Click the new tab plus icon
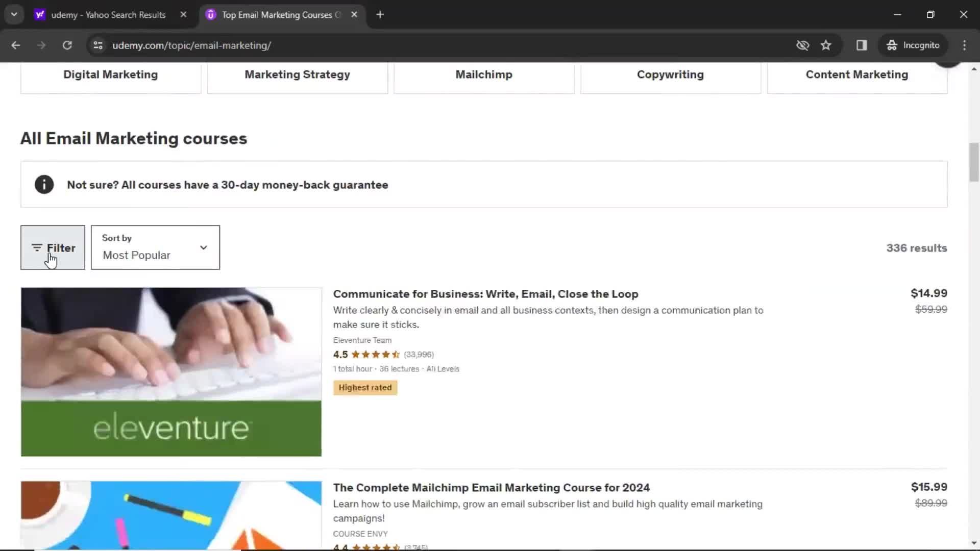Image resolution: width=980 pixels, height=551 pixels. 380,15
